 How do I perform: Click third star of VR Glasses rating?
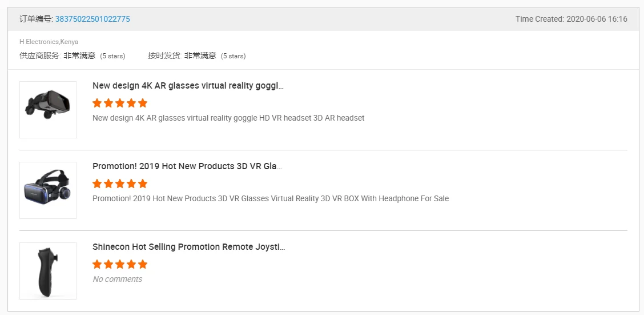coord(120,184)
